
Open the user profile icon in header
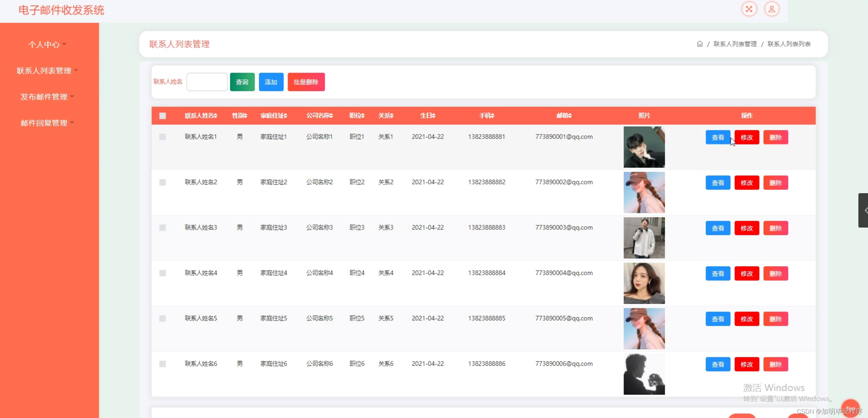coord(772,9)
